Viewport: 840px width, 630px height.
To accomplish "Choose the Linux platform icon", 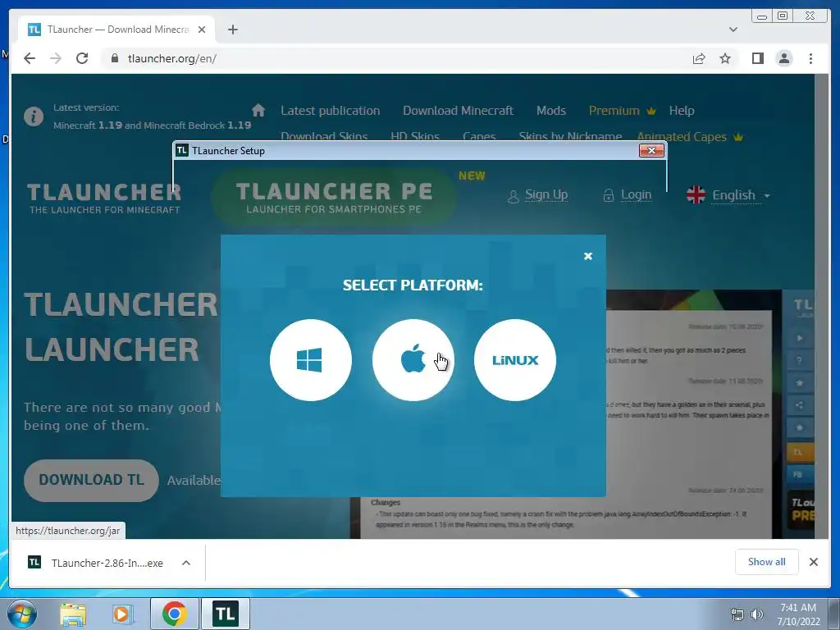I will point(515,360).
